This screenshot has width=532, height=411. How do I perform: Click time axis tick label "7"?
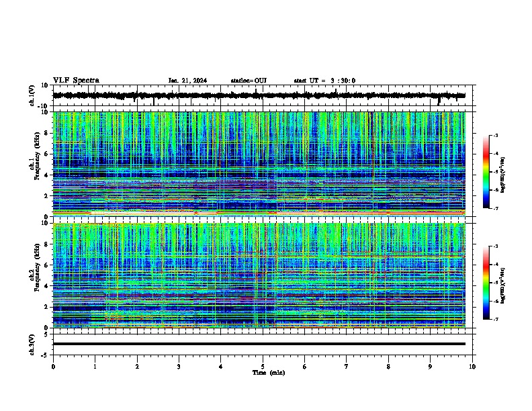(347, 367)
